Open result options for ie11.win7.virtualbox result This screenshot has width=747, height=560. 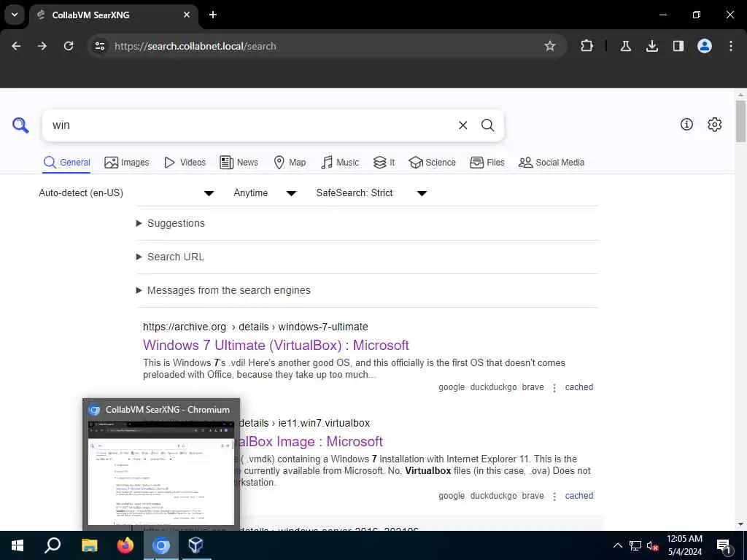554,496
